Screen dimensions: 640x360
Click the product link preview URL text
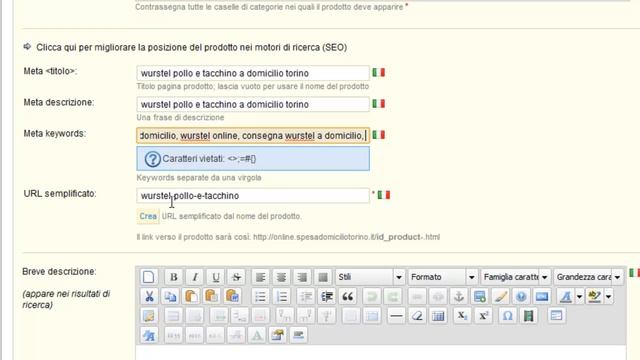[x=346, y=237]
